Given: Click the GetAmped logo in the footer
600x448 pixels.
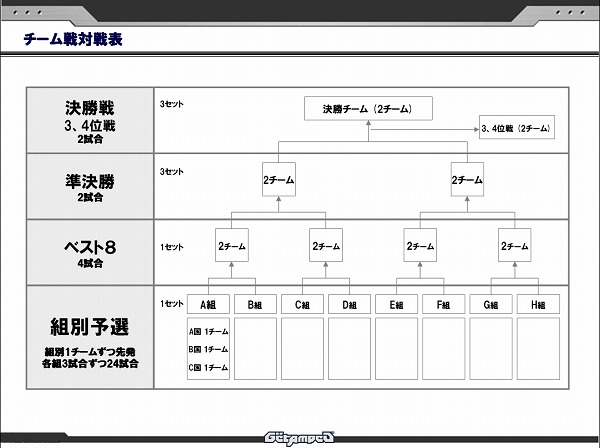Looking at the screenshot, I should coord(300,437).
